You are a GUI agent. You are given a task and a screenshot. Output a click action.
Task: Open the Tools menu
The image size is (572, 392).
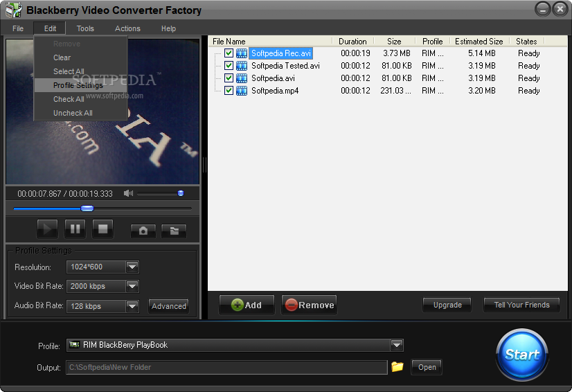[85, 28]
